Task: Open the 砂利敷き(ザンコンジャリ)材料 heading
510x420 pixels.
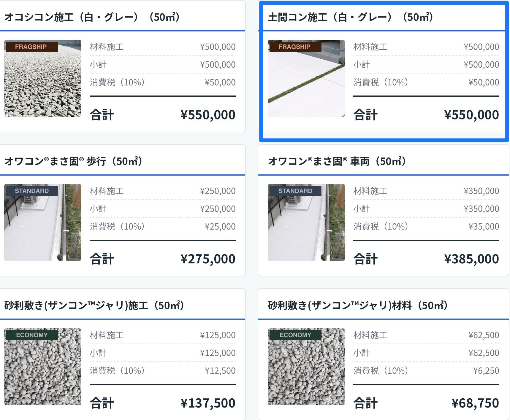Action: coord(358,305)
